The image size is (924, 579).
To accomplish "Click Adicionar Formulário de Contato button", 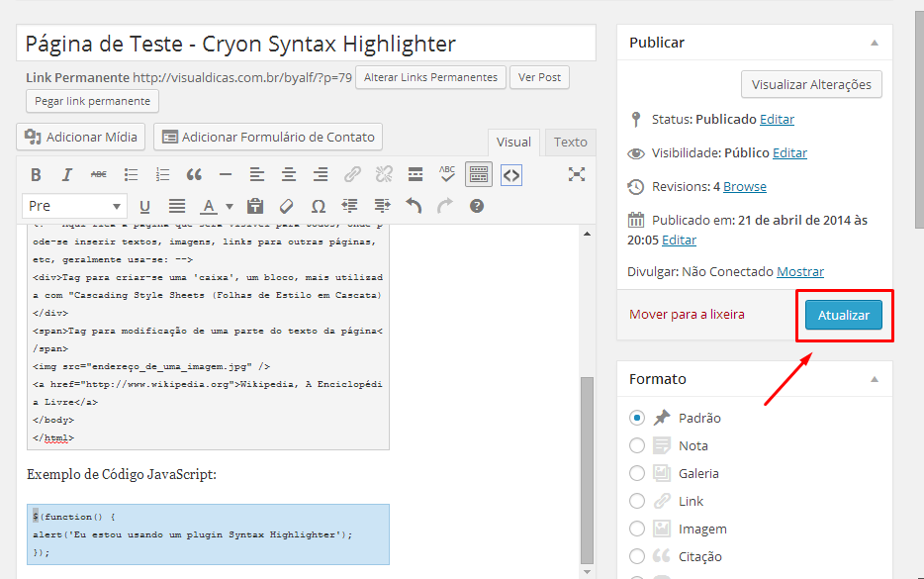I will (x=268, y=137).
